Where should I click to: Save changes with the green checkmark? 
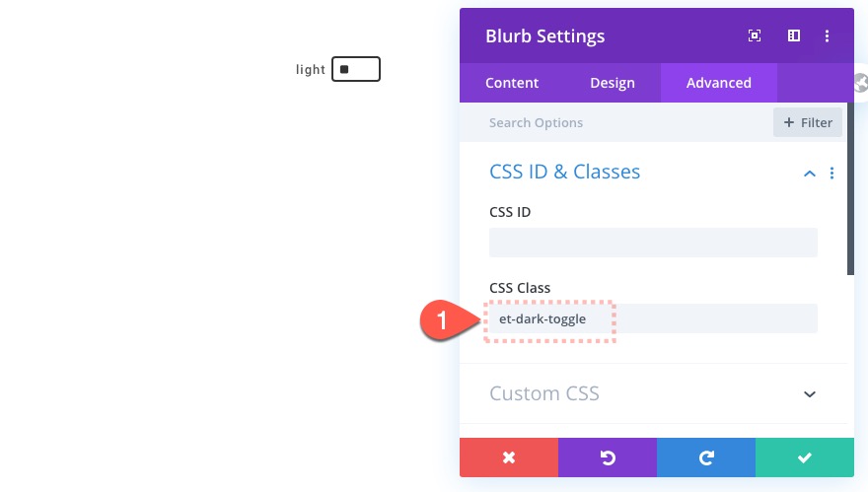click(x=805, y=457)
